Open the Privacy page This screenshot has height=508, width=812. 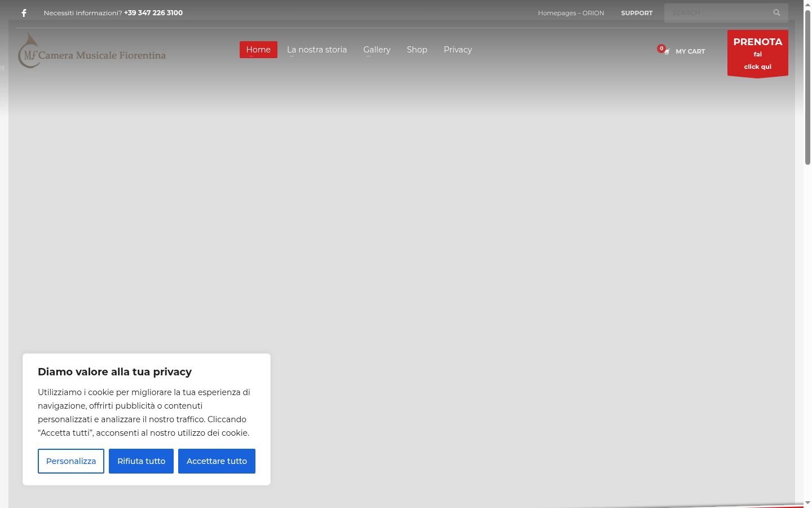point(458,50)
